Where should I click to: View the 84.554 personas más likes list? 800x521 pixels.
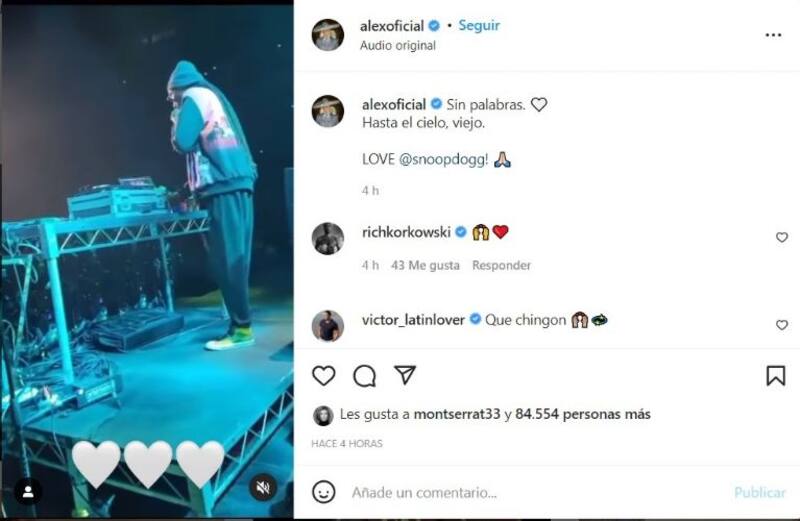pyautogui.click(x=583, y=414)
